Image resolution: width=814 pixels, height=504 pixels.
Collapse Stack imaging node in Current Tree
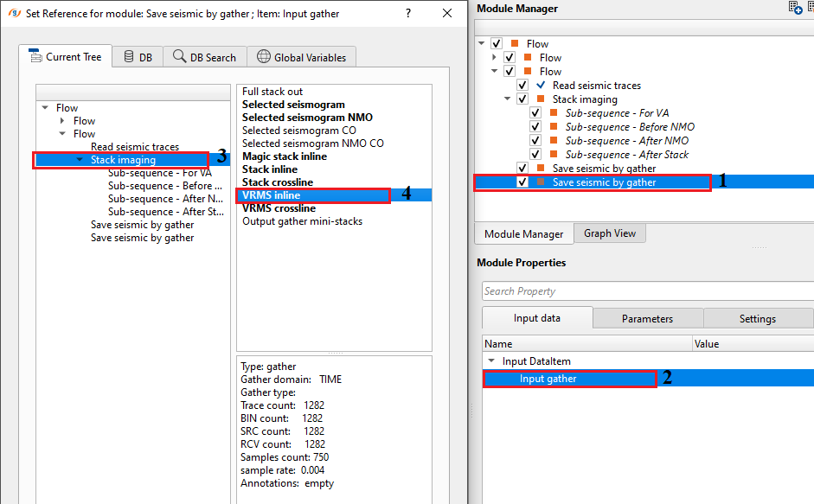point(80,160)
